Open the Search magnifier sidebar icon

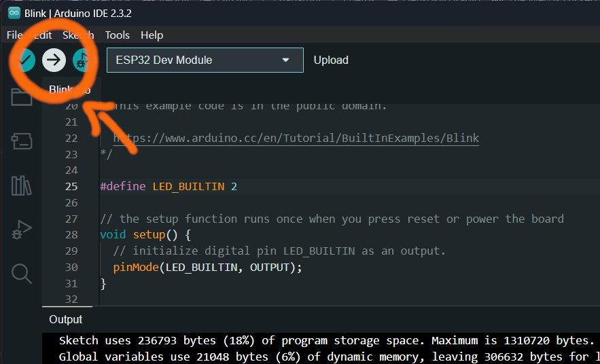click(22, 274)
